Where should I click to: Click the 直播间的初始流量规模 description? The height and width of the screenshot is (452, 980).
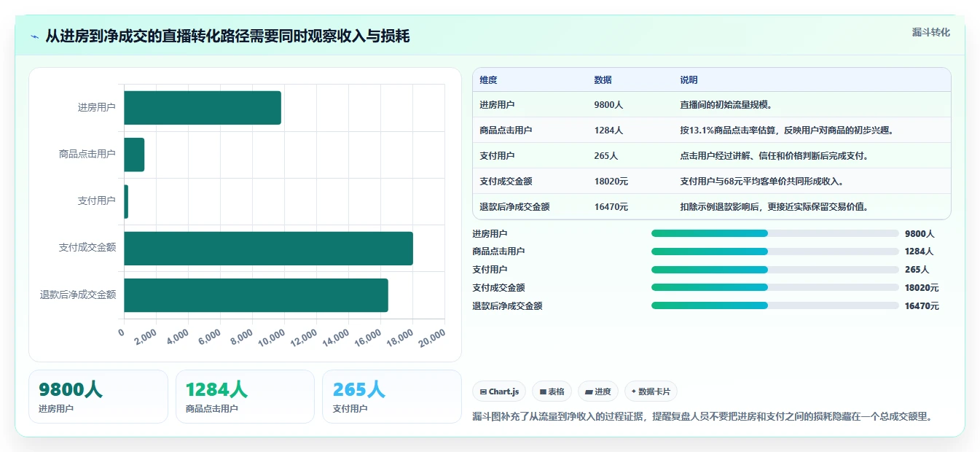pyautogui.click(x=726, y=105)
